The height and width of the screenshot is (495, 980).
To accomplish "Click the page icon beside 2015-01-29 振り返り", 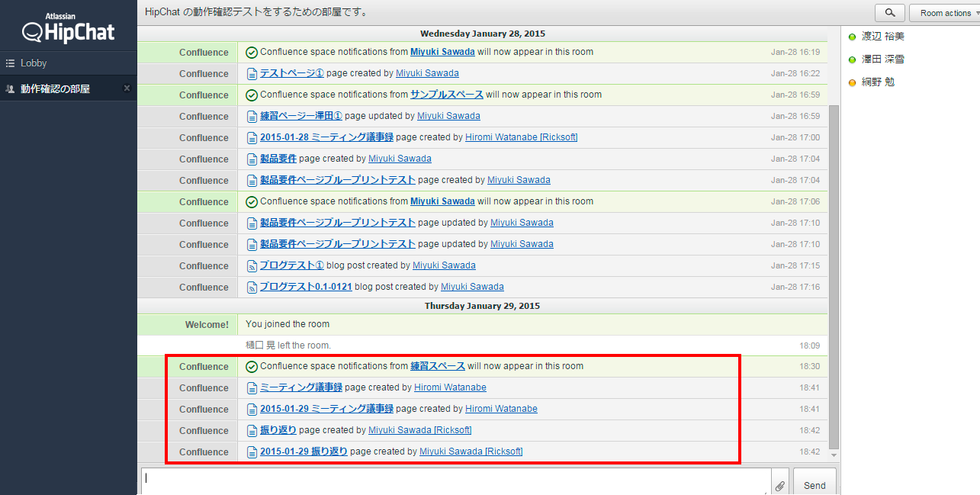I will [252, 452].
